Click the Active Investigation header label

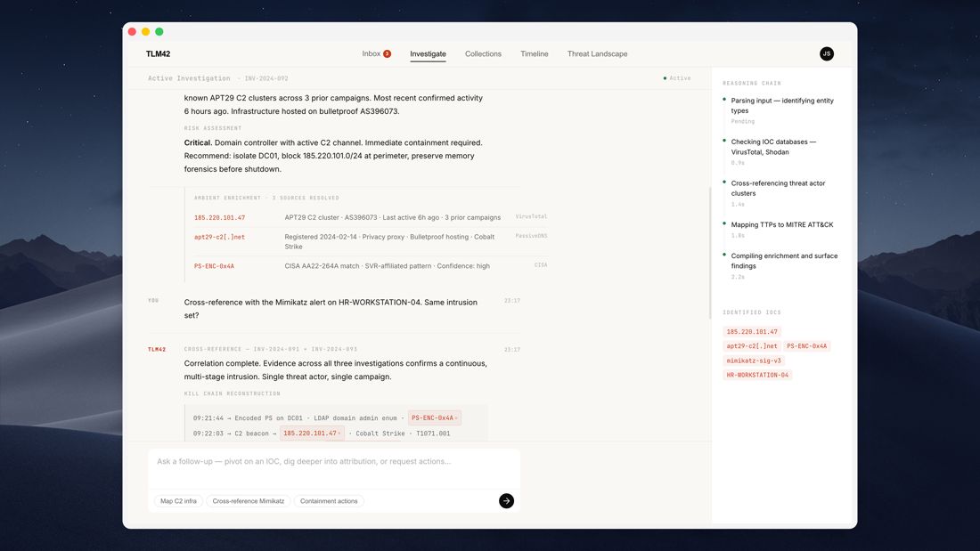point(189,78)
